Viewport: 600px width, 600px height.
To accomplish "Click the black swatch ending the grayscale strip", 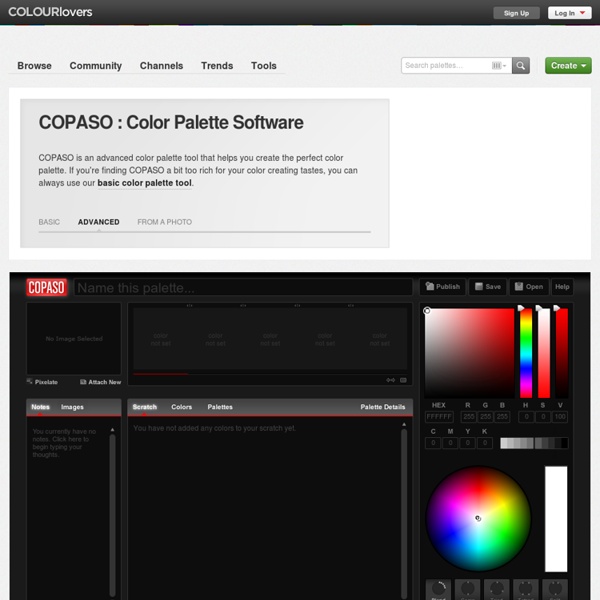I will tap(564, 443).
